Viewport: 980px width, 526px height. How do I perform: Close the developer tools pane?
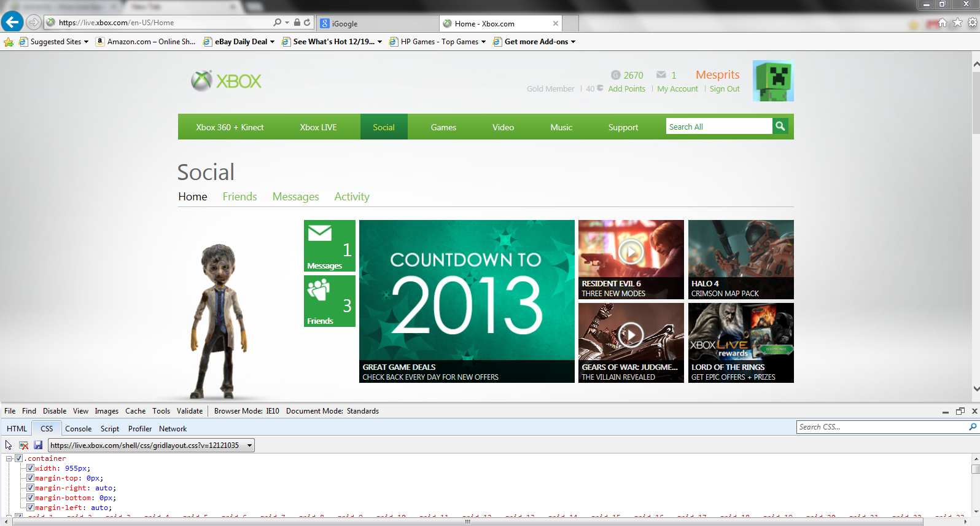click(x=974, y=411)
